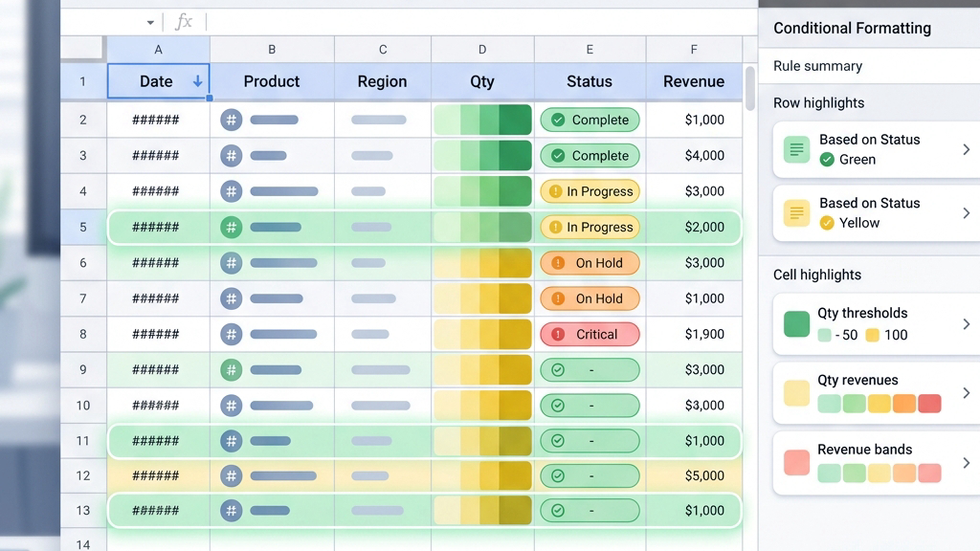Toggle the checkmark in row 2 Complete status
Screen dimensions: 980x551
click(x=558, y=120)
